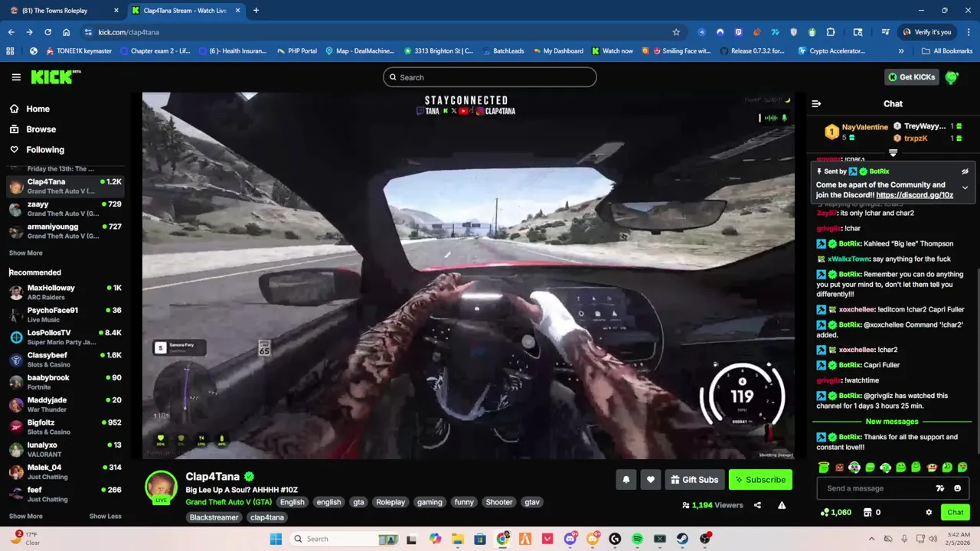Open the discord.gg/10z link

914,195
